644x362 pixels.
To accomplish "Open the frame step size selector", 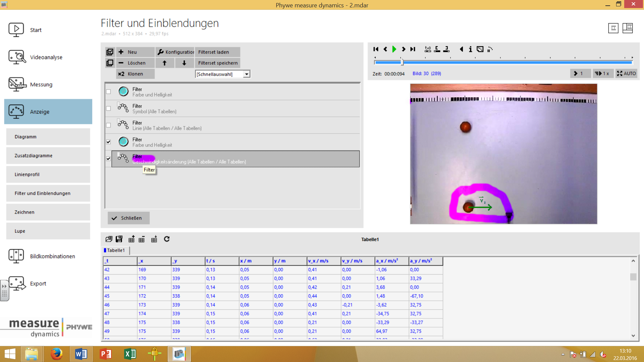I will click(580, 73).
